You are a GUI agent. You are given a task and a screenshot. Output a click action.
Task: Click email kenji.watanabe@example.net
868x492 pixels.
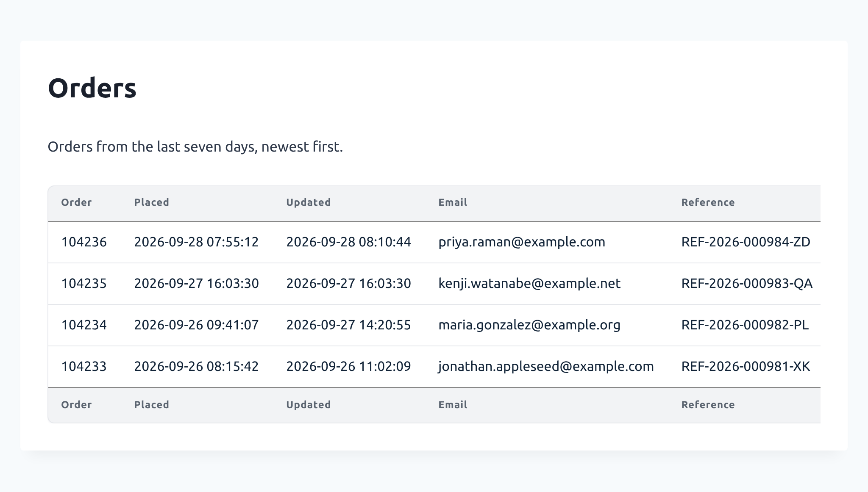coord(529,284)
